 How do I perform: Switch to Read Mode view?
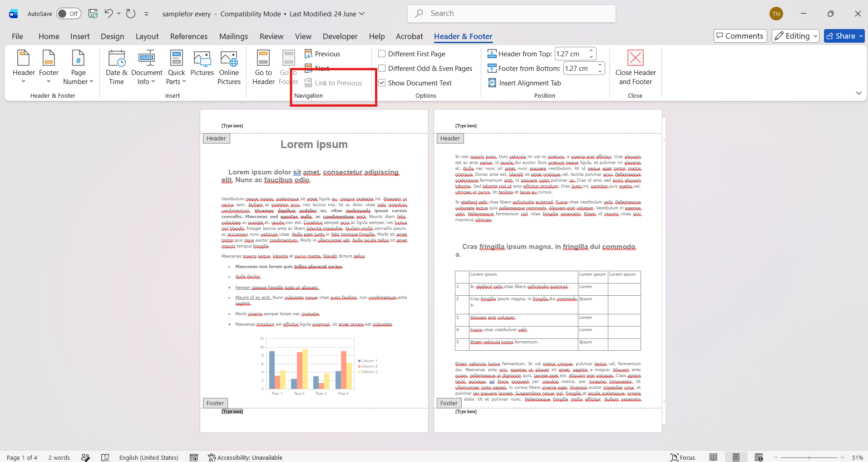714,457
